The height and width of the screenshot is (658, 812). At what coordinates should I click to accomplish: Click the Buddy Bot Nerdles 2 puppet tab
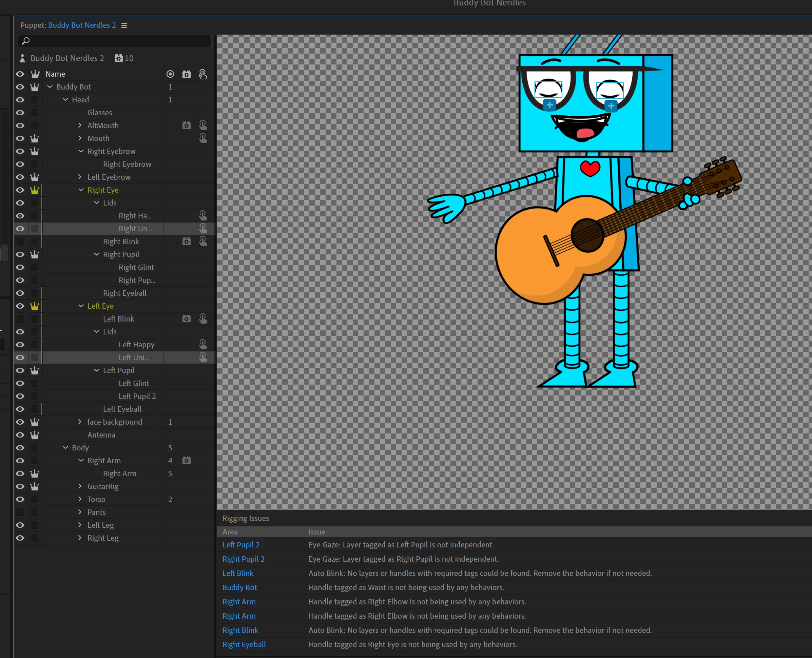tap(82, 25)
